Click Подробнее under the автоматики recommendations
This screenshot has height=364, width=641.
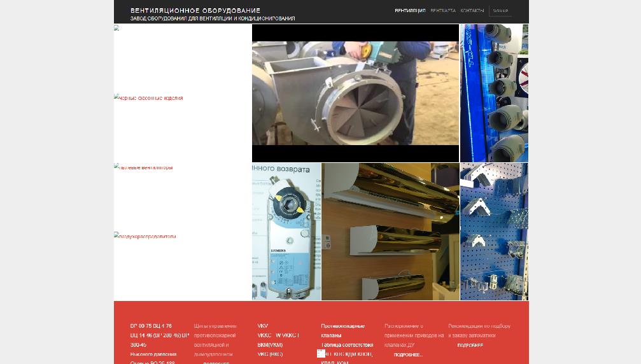pyautogui.click(x=470, y=345)
